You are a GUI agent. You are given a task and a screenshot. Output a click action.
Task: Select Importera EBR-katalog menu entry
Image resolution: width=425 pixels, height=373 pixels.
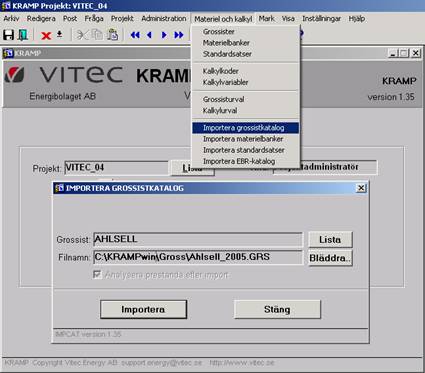pos(246,161)
